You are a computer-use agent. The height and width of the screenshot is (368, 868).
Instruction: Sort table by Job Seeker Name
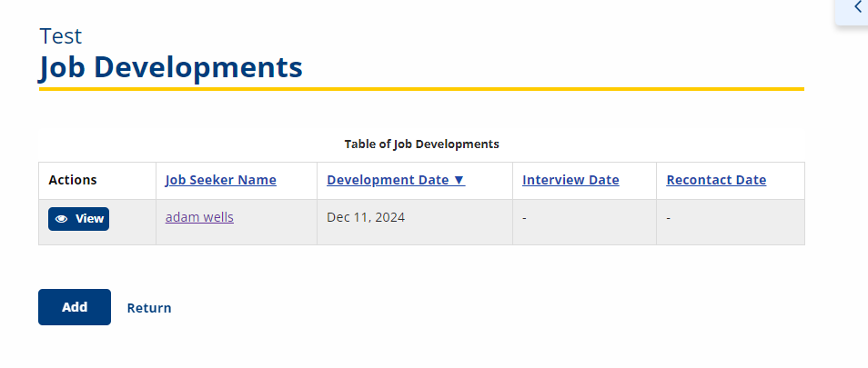pyautogui.click(x=221, y=180)
